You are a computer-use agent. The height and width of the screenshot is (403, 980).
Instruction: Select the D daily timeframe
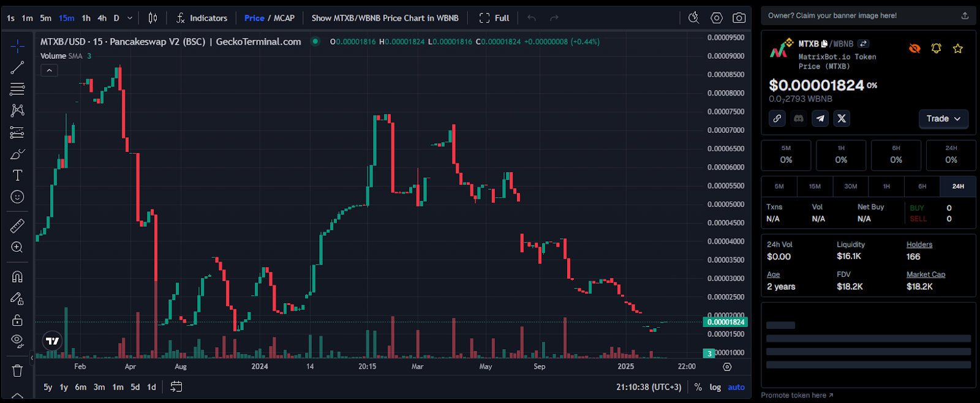pyautogui.click(x=116, y=18)
